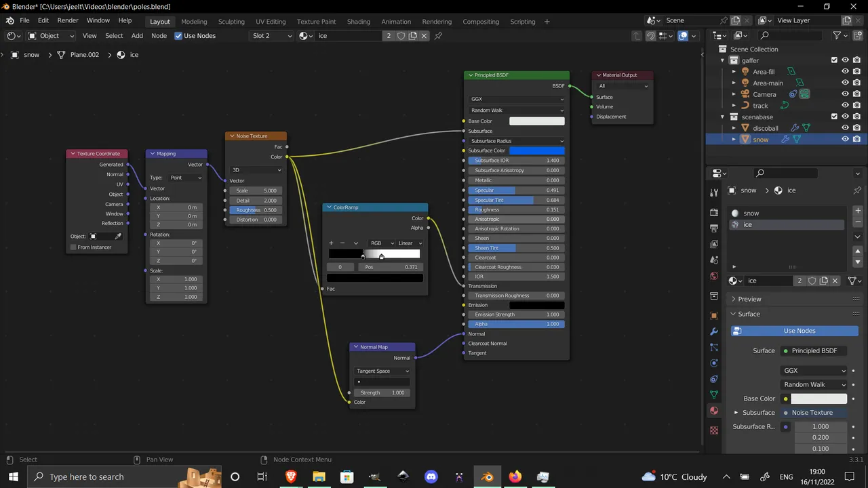Image resolution: width=868 pixels, height=488 pixels.
Task: Open the Object Constraints properties tab
Action: pyautogui.click(x=714, y=380)
